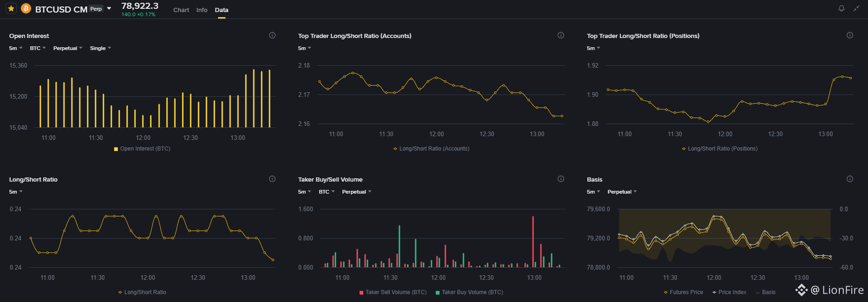Toggle Long/Short Ratio (Positions) legend series
Viewport: 868px width, 302px height.
click(x=720, y=149)
